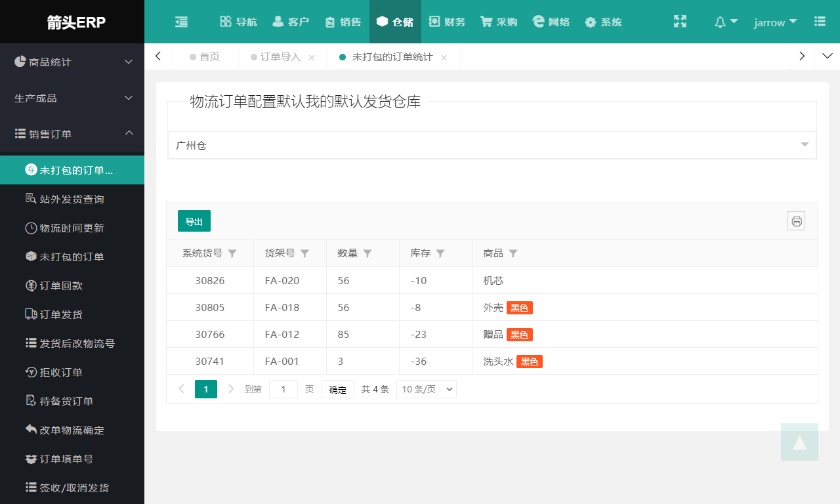Screen dimensions: 840x504
Task: Open the notifications bell
Action: click(x=726, y=22)
